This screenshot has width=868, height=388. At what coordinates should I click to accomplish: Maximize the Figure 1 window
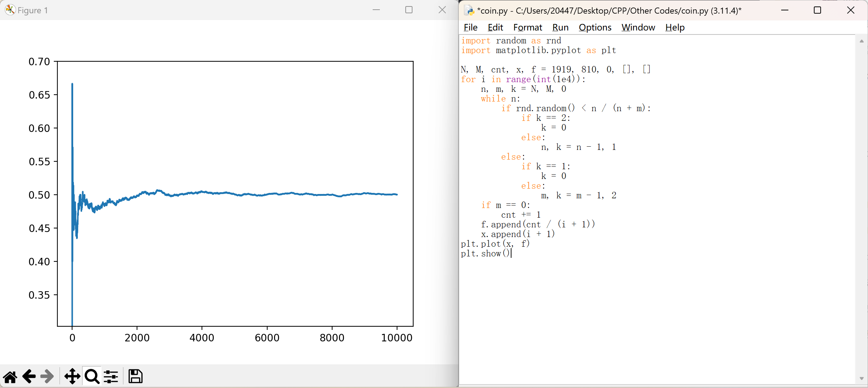(409, 10)
